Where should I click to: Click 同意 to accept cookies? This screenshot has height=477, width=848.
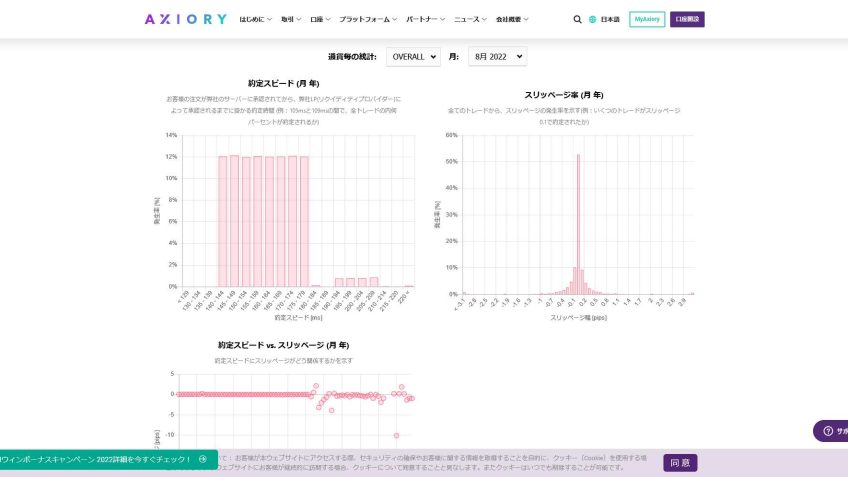click(680, 463)
